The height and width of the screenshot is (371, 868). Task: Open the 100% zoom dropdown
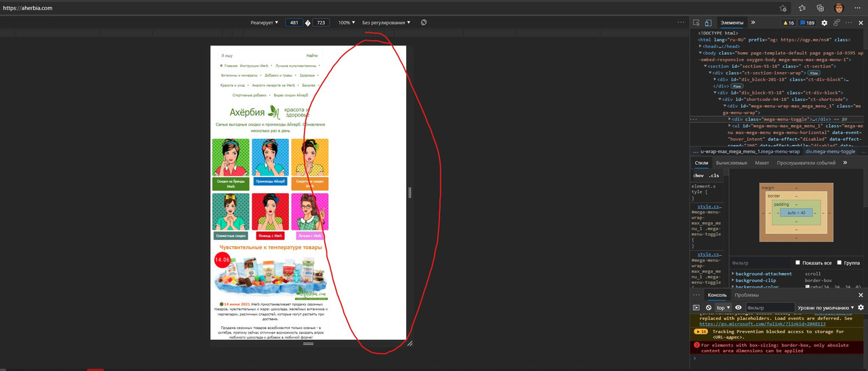pos(347,22)
